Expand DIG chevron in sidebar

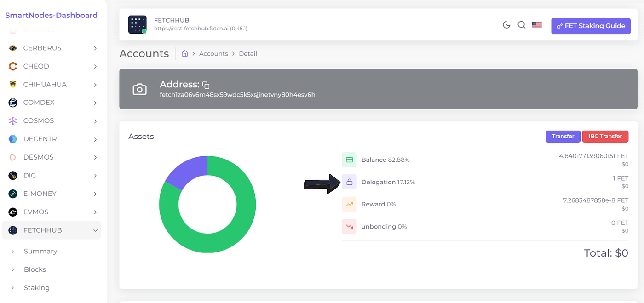[95, 176]
